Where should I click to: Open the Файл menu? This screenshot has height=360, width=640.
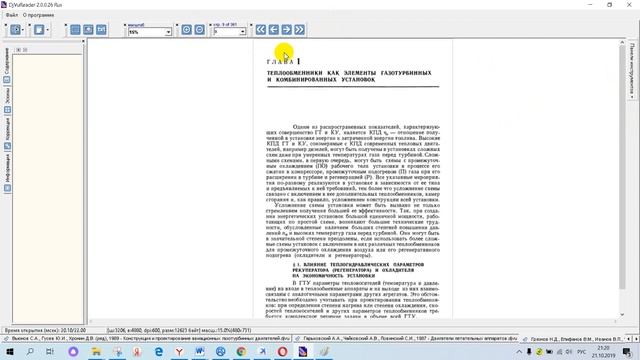tap(11, 15)
